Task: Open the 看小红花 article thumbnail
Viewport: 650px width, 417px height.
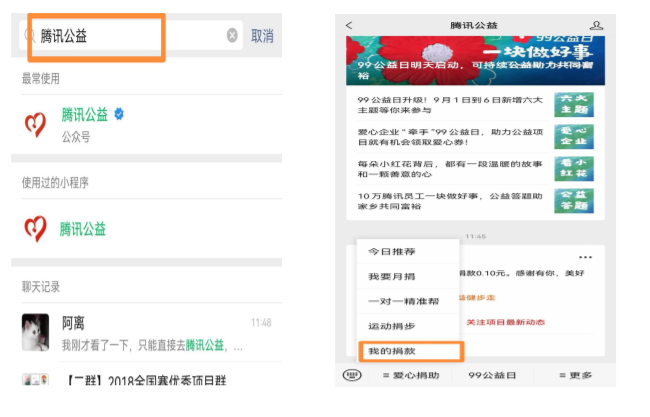Action: point(573,167)
